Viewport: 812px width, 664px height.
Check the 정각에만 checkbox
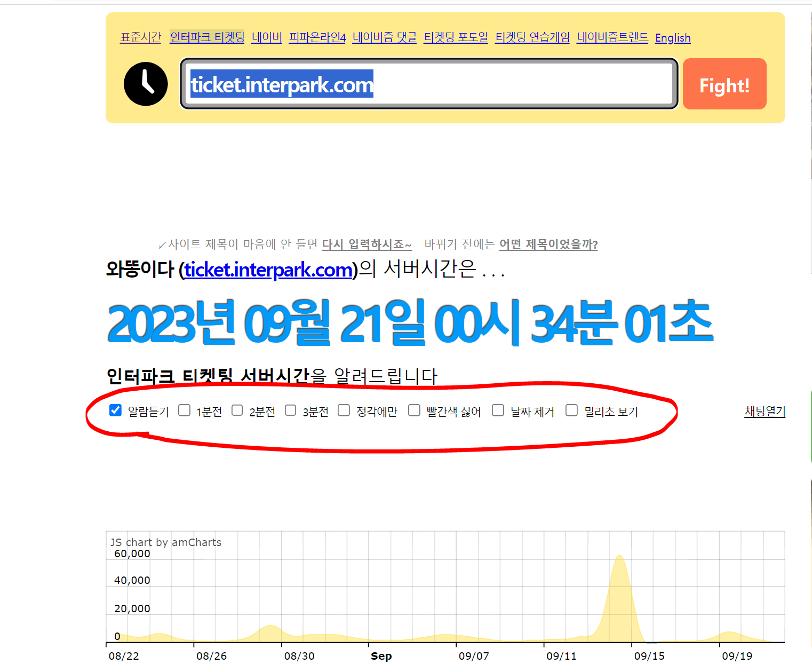tap(344, 410)
